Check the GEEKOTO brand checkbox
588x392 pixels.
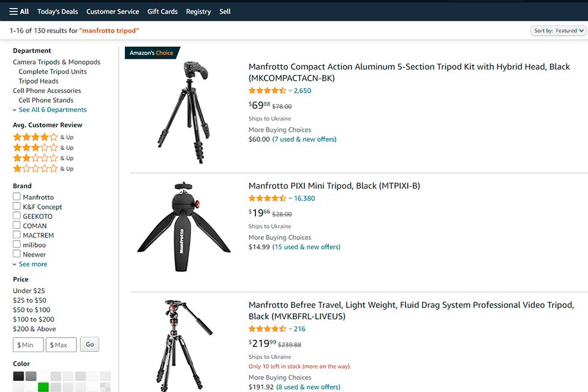tap(17, 216)
